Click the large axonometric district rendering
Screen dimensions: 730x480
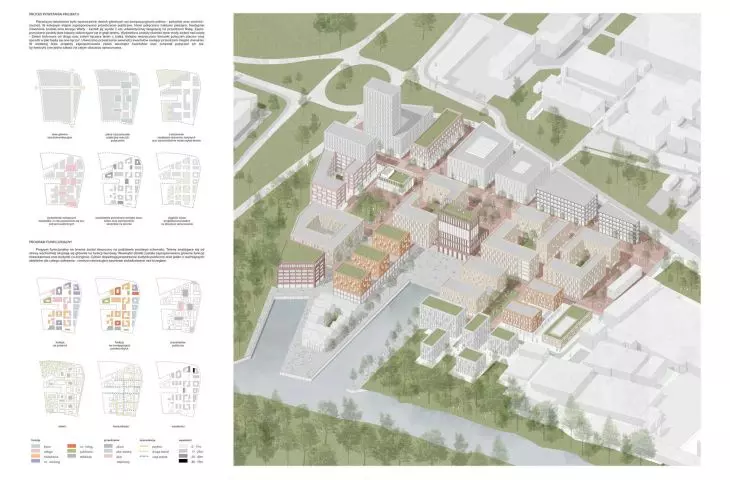pyautogui.click(x=467, y=239)
